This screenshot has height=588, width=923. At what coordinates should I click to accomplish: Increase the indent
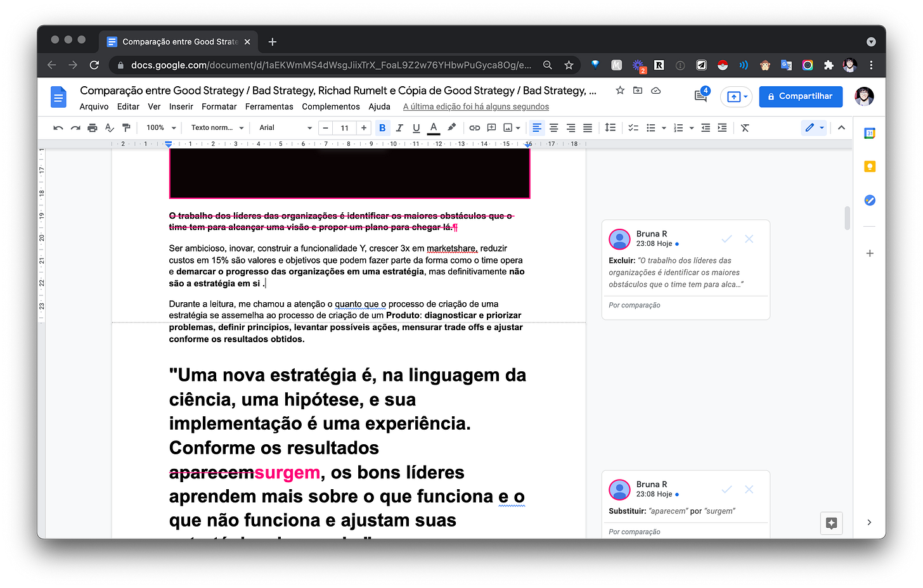(x=722, y=128)
